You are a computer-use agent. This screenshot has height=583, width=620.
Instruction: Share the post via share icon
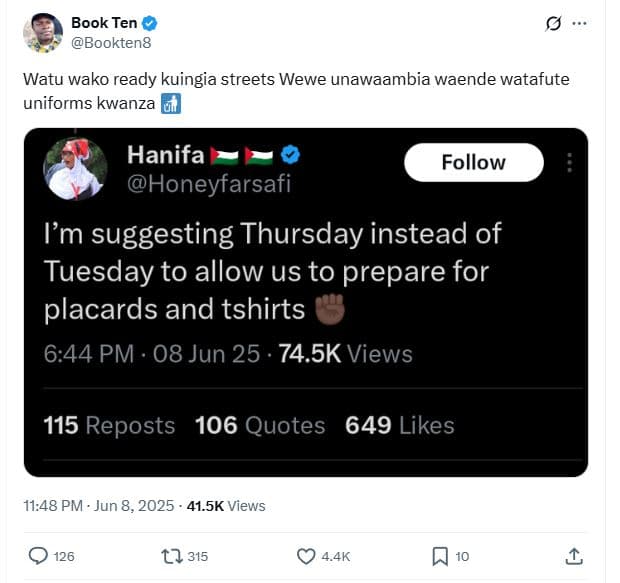pos(574,555)
